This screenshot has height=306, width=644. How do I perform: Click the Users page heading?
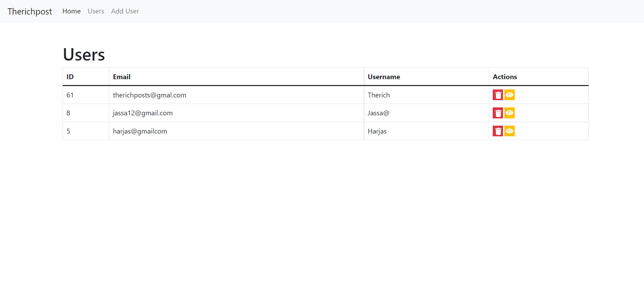tap(84, 54)
